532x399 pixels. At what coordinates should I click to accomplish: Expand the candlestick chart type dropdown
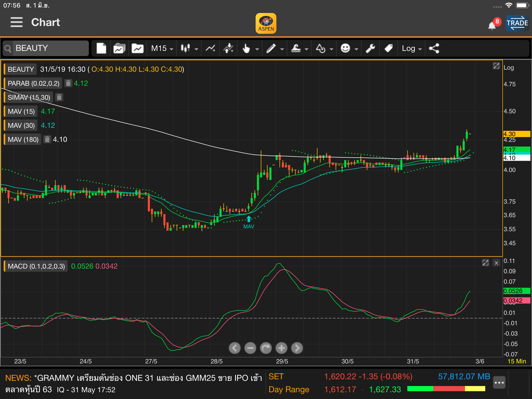[x=189, y=48]
